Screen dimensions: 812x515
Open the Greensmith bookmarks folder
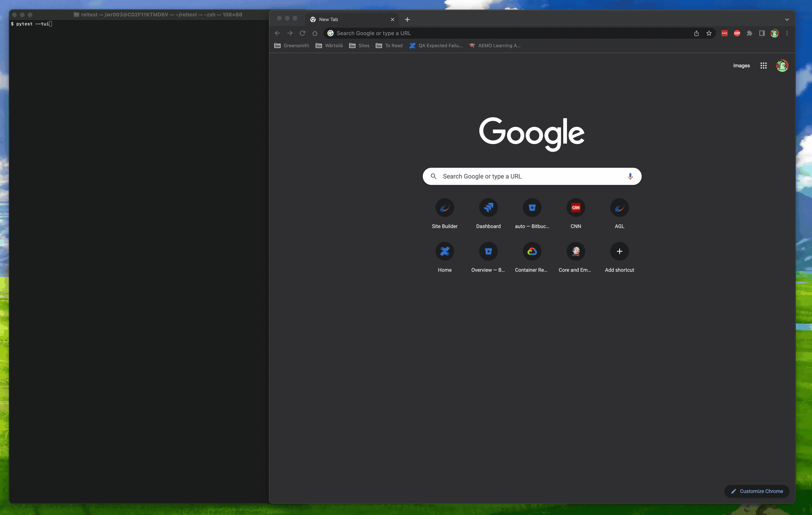(292, 45)
